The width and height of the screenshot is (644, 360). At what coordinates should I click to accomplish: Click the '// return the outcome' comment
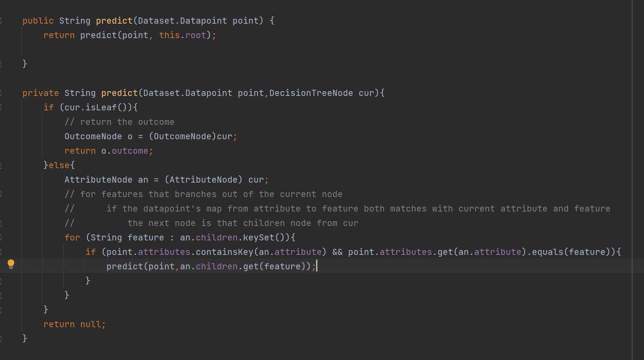coord(119,122)
